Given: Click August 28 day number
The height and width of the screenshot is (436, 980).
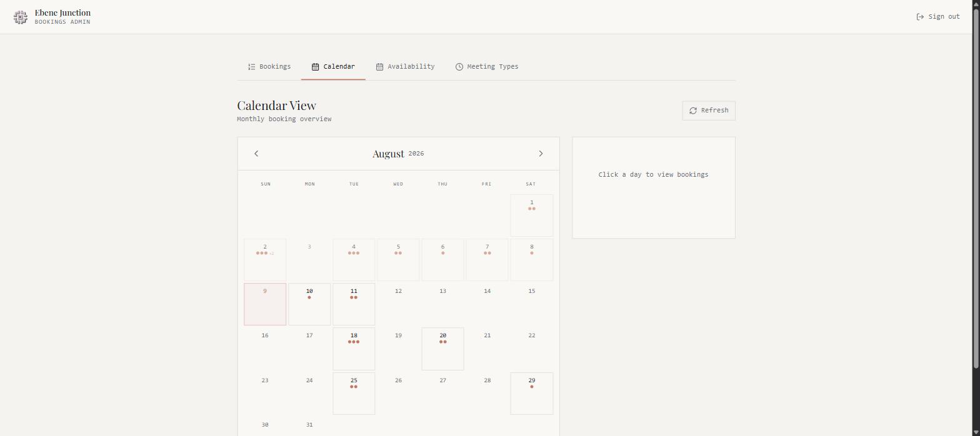Looking at the screenshot, I should click(487, 380).
